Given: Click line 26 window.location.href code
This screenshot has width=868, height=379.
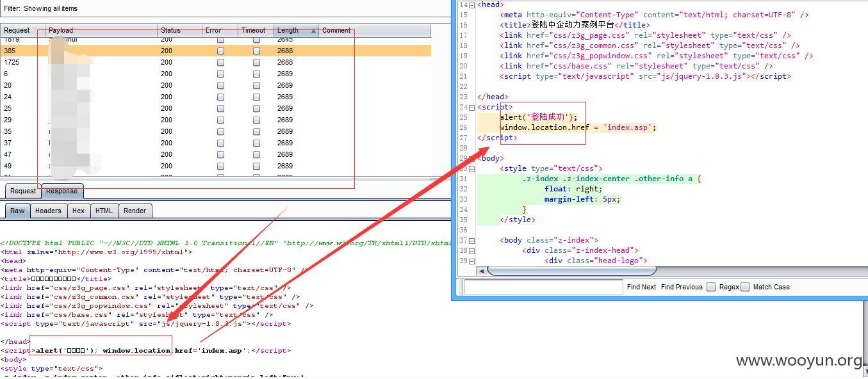Looking at the screenshot, I should (578, 127).
